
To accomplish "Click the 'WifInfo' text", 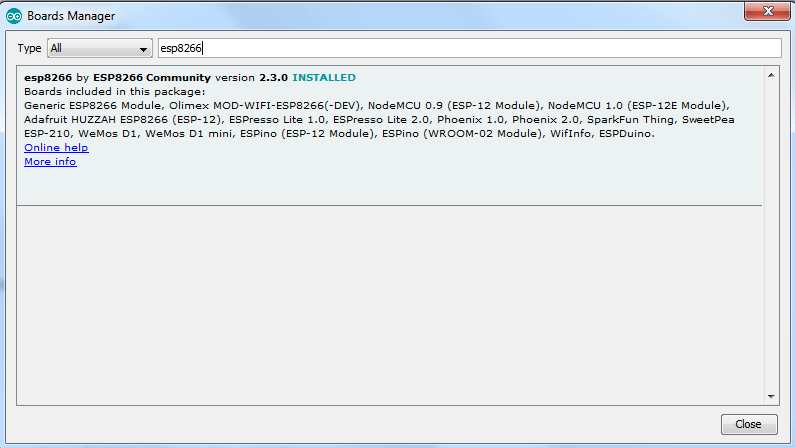I will (570, 134).
